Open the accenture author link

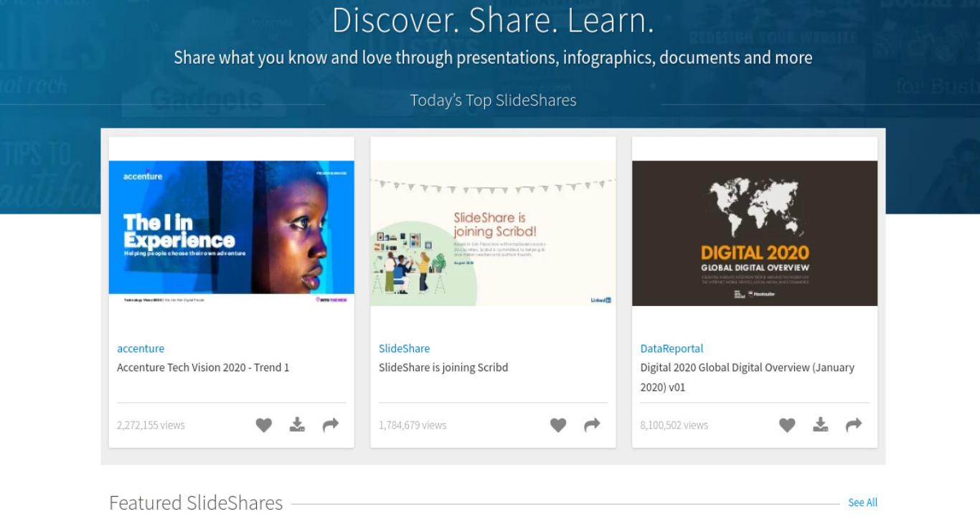(x=141, y=348)
